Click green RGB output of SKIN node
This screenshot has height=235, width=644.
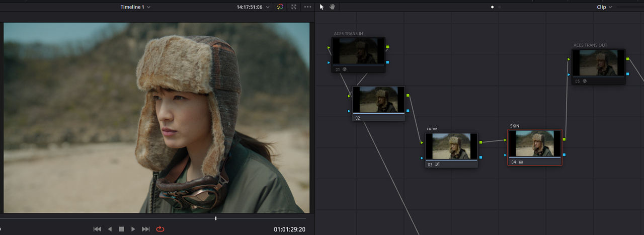563,139
